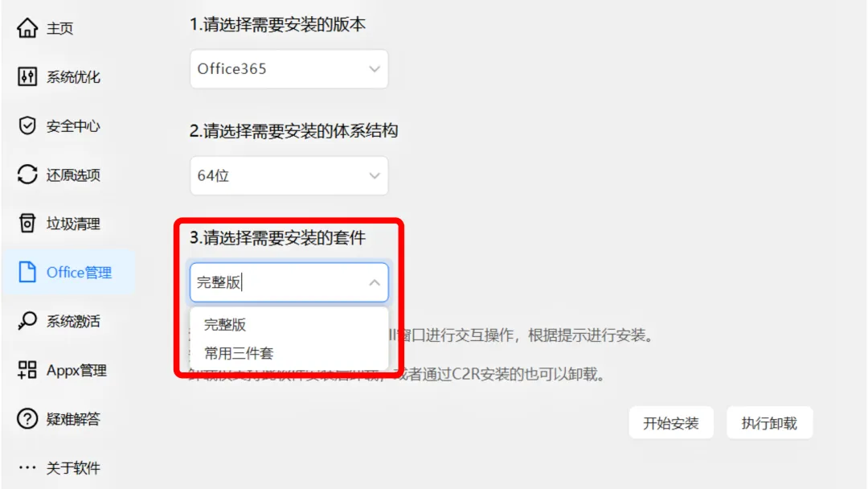The width and height of the screenshot is (868, 489).
Task: Open the 系统激活 key icon
Action: pyautogui.click(x=27, y=321)
